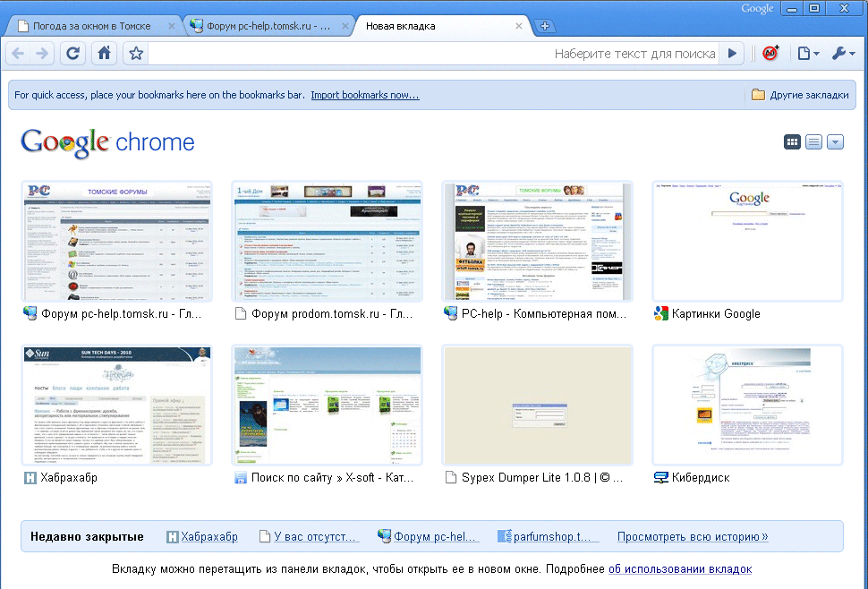The height and width of the screenshot is (589, 868).
Task: Focus the address bar search field
Action: tap(433, 54)
